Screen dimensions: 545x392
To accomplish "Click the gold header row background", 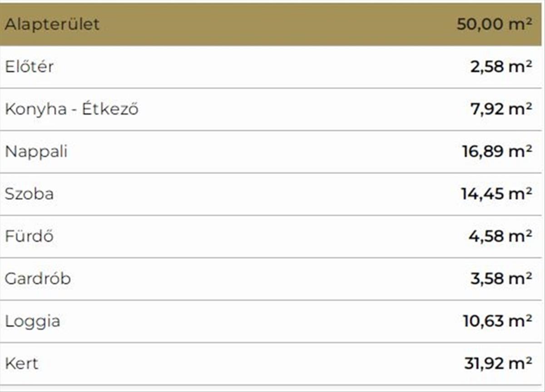I will tap(272, 24).
